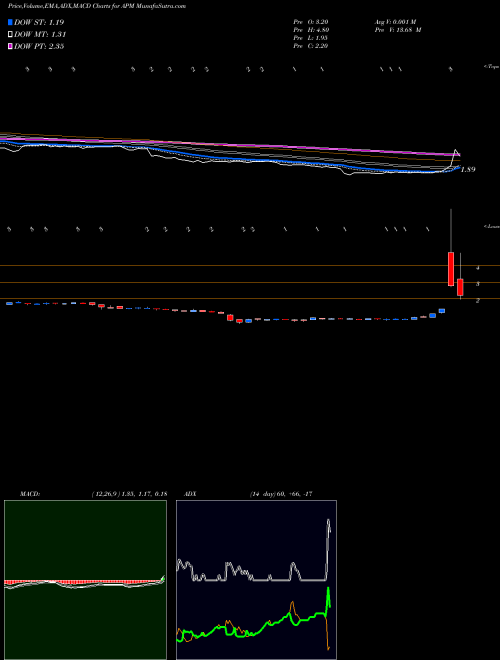The width and height of the screenshot is (500, 660).
Task: Click the ADX panel title
Action: coord(190,494)
